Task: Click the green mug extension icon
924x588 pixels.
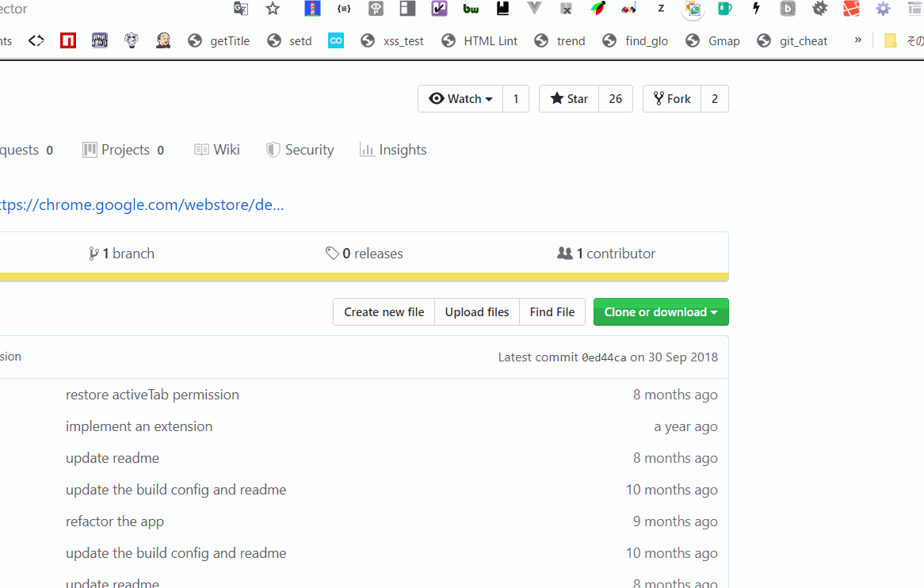Action: 724,9
